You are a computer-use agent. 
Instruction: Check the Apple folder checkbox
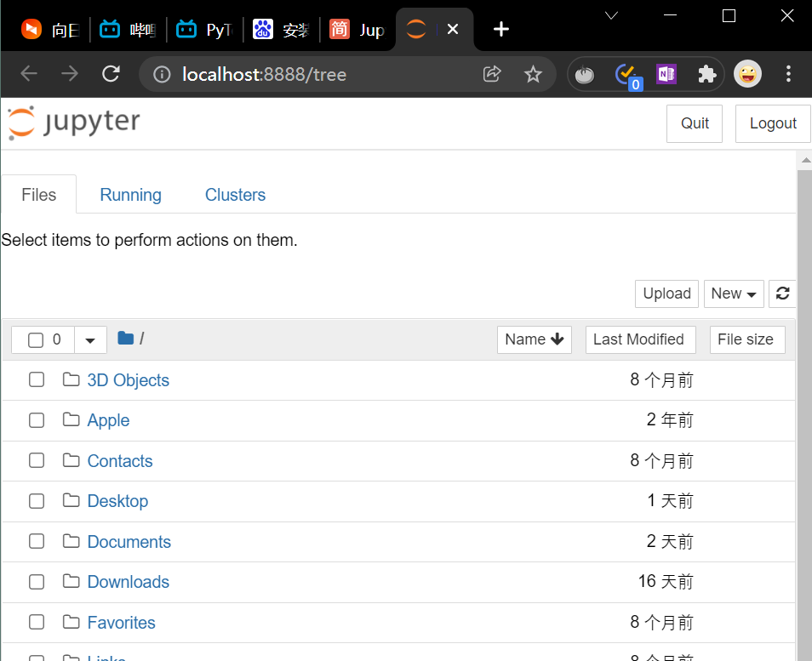pos(37,419)
